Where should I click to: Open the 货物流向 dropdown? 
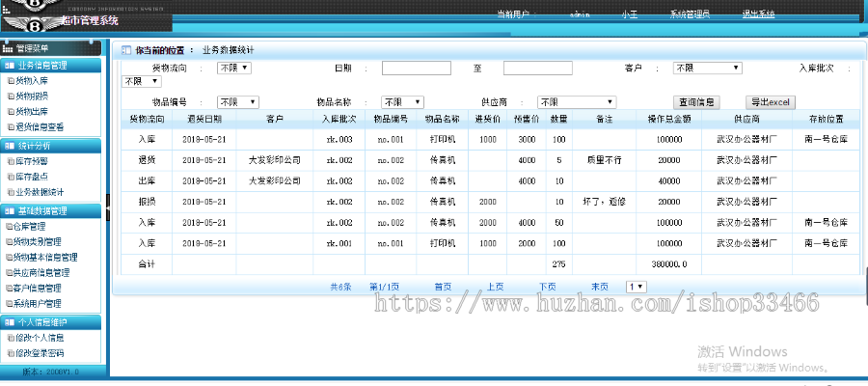[x=234, y=69]
